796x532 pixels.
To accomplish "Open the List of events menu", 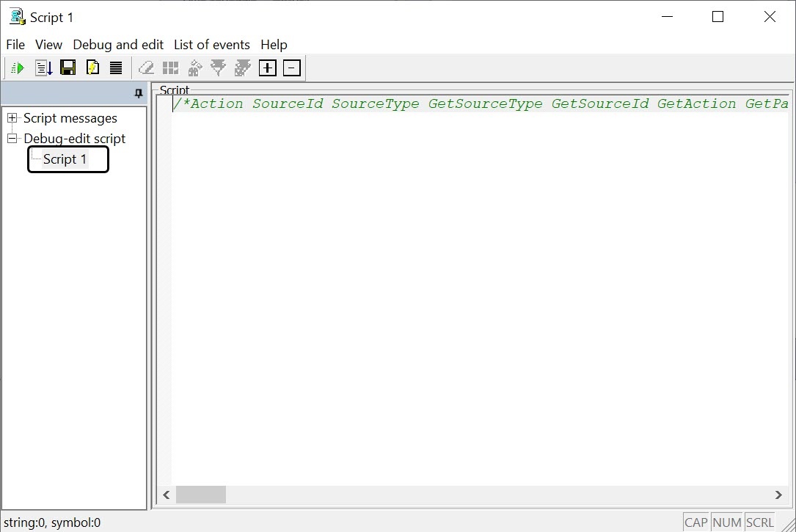I will pyautogui.click(x=211, y=45).
